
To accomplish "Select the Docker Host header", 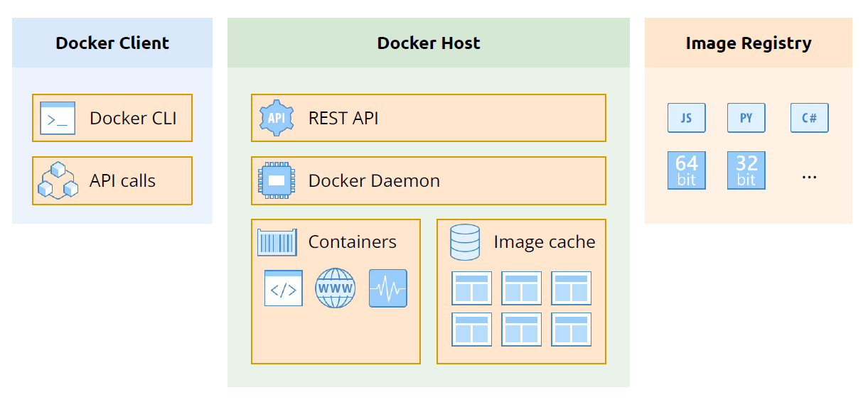I will pyautogui.click(x=428, y=43).
